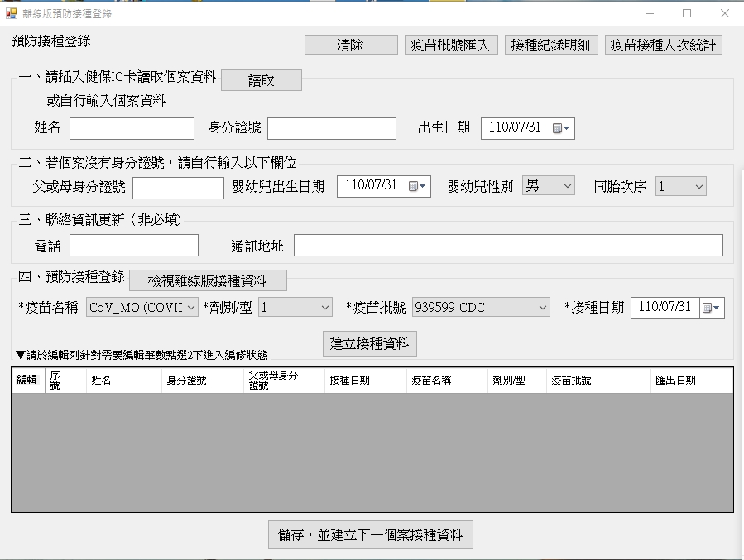Click the application icon in title bar
Image resolution: width=744 pixels, height=560 pixels.
(12, 13)
